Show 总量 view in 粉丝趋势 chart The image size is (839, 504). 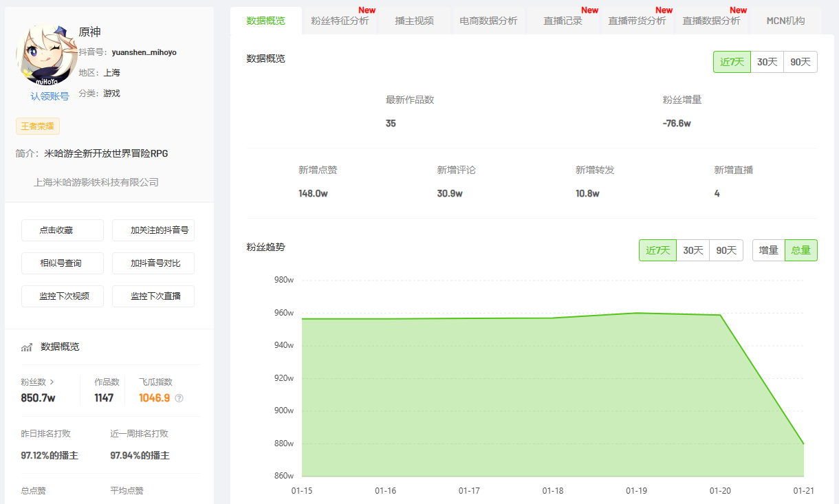(800, 250)
